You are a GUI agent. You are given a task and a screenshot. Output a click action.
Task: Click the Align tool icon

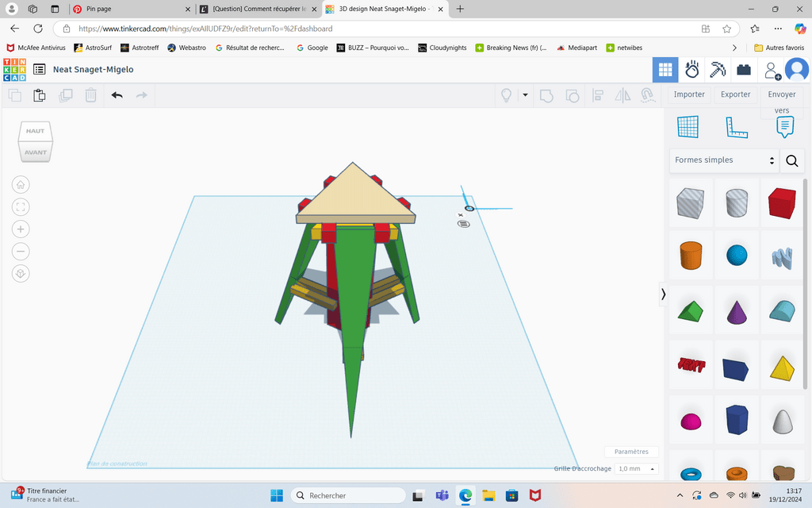click(x=598, y=95)
